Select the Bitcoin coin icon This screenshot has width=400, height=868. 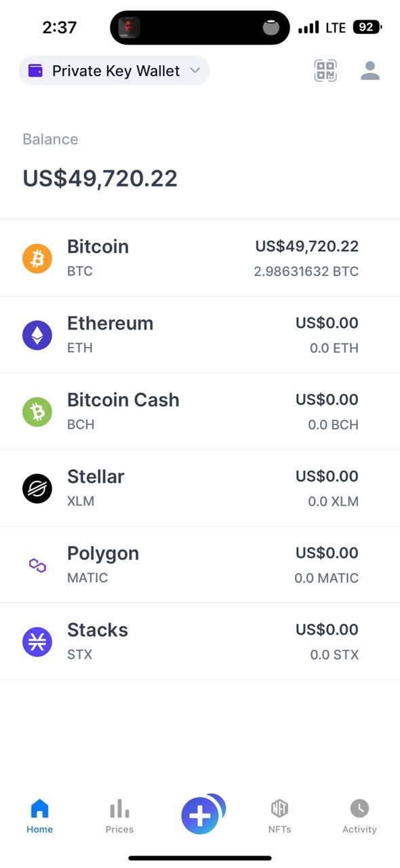click(37, 258)
